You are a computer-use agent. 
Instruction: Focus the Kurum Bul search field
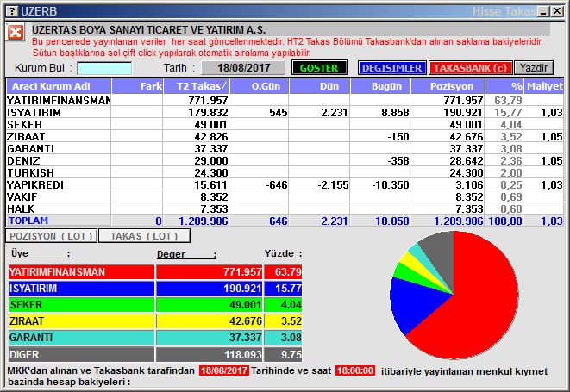click(x=104, y=68)
